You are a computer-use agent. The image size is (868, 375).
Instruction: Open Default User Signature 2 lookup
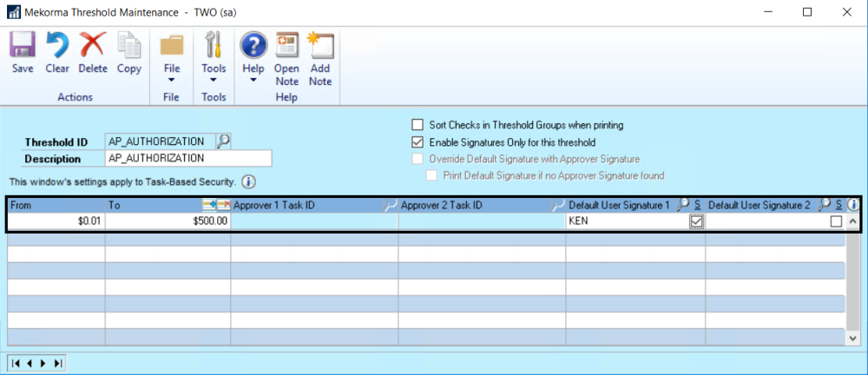[x=825, y=205]
